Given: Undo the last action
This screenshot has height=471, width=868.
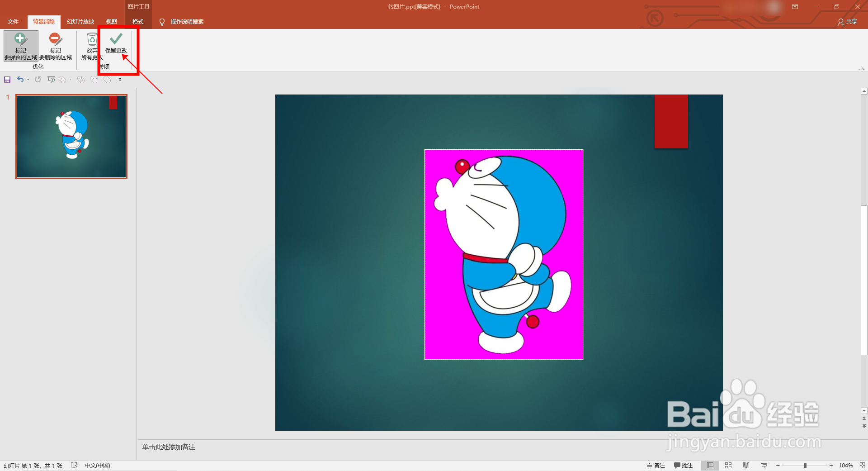Looking at the screenshot, I should click(x=20, y=80).
